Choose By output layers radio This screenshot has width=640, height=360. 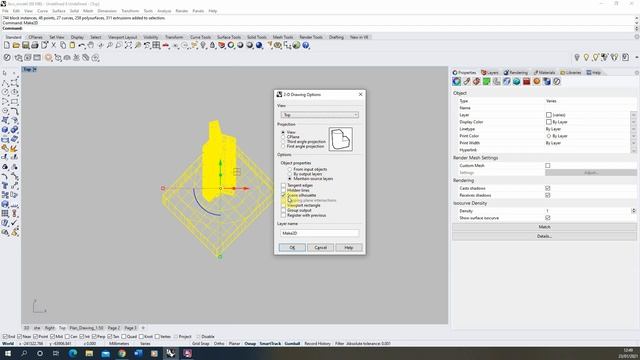(290, 174)
